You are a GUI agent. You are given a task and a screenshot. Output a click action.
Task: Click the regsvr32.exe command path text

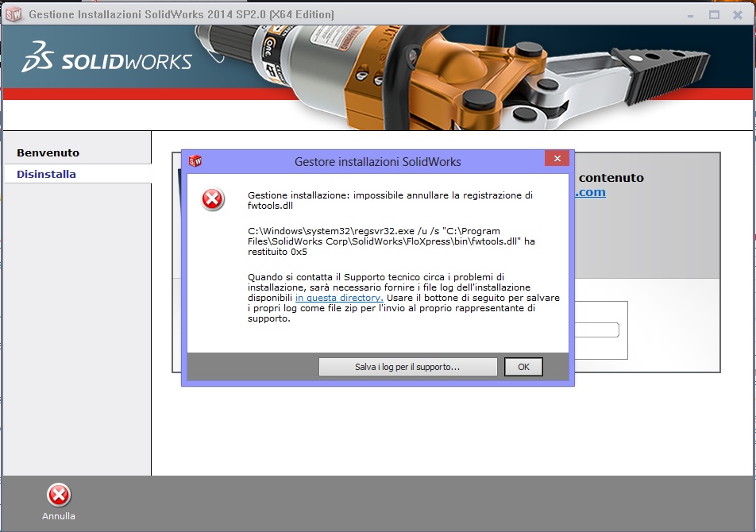391,241
